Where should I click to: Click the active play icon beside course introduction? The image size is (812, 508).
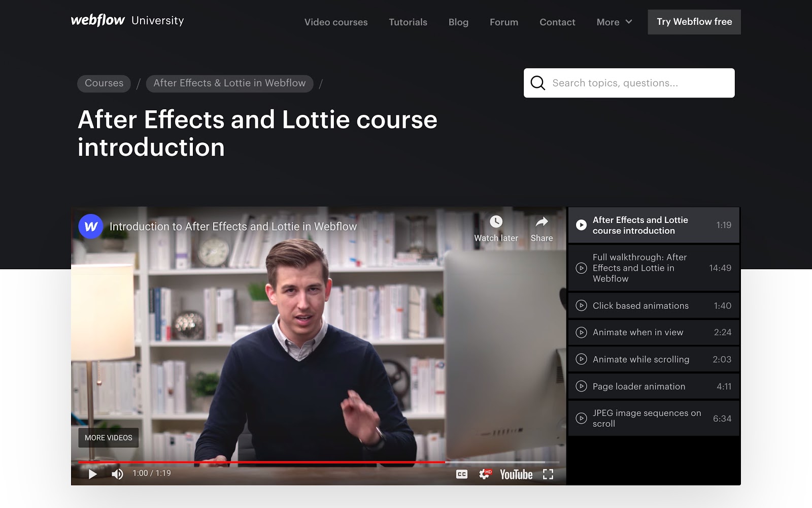tap(581, 225)
